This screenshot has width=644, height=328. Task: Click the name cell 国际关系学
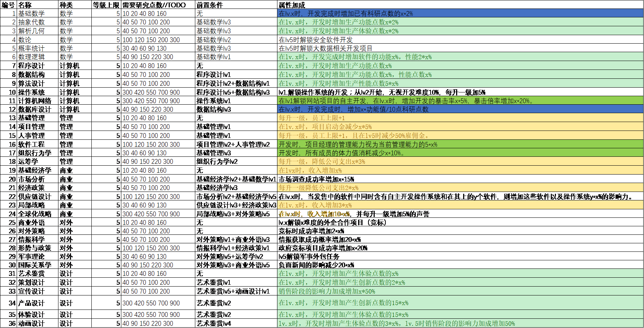(38, 265)
